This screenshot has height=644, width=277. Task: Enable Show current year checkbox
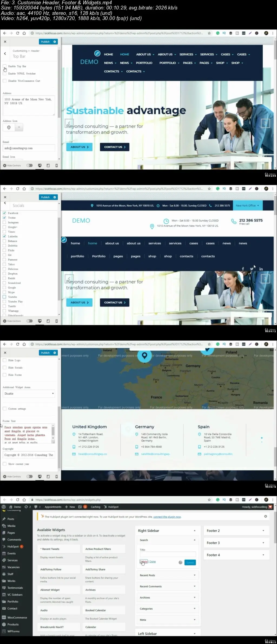5,464
